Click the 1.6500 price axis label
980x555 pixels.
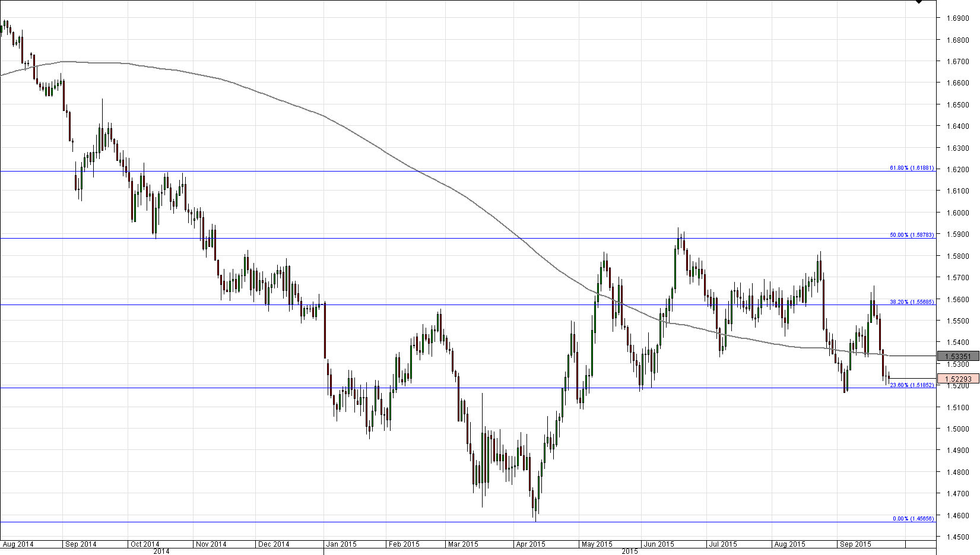(x=957, y=105)
